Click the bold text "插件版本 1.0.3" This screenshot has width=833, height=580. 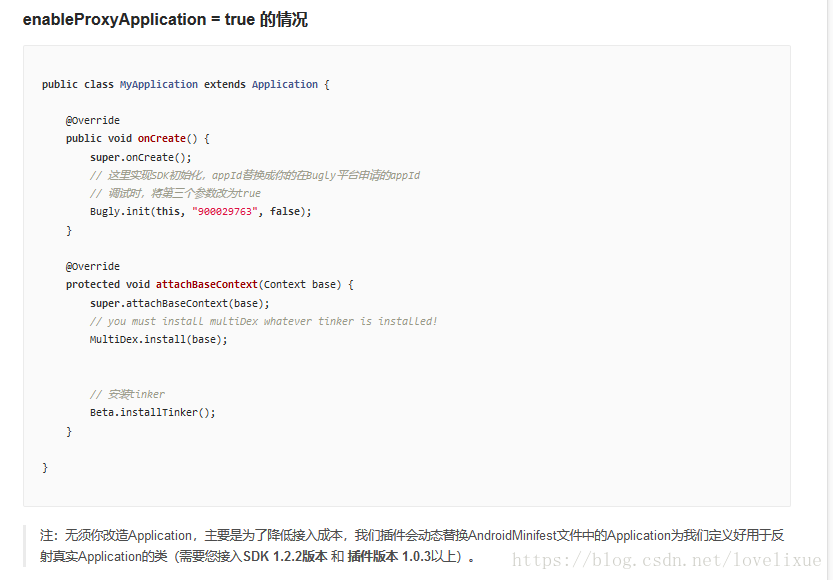(389, 556)
